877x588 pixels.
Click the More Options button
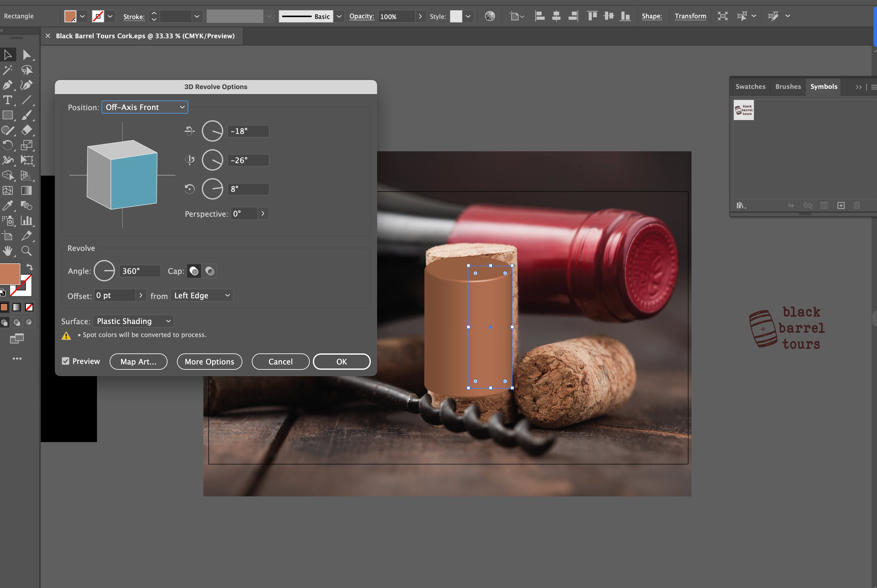coord(209,361)
